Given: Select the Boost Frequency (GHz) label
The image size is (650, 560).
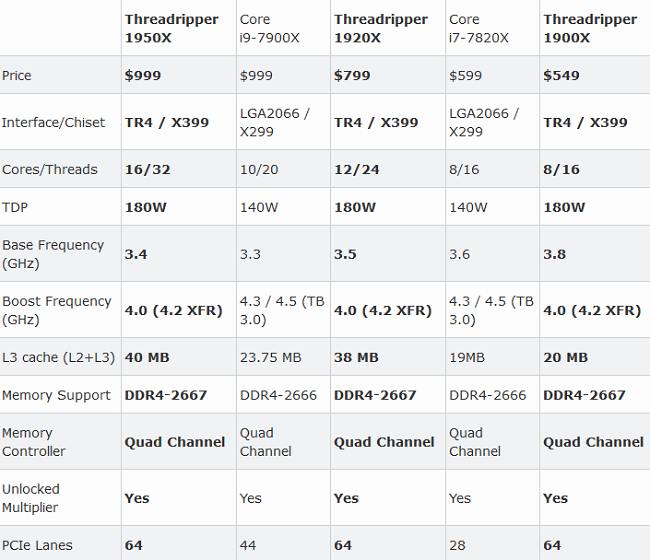Looking at the screenshot, I should (57, 310).
